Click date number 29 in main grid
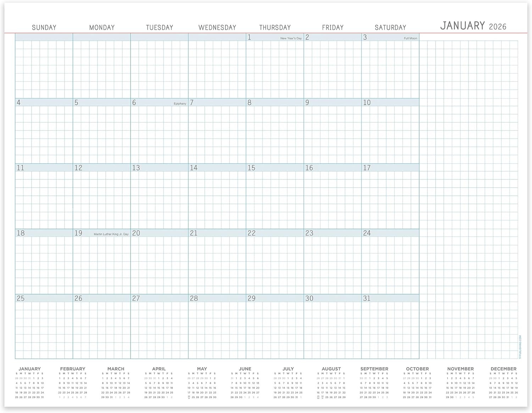 click(x=251, y=298)
